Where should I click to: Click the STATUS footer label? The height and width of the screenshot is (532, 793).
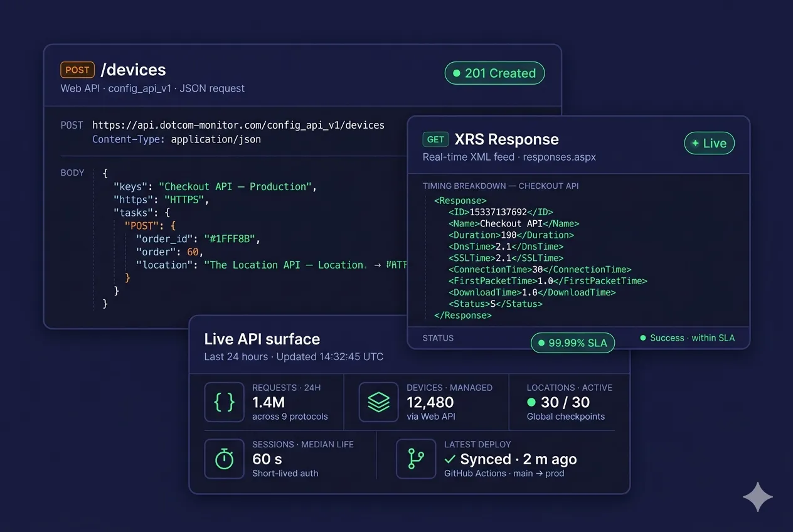tap(438, 338)
